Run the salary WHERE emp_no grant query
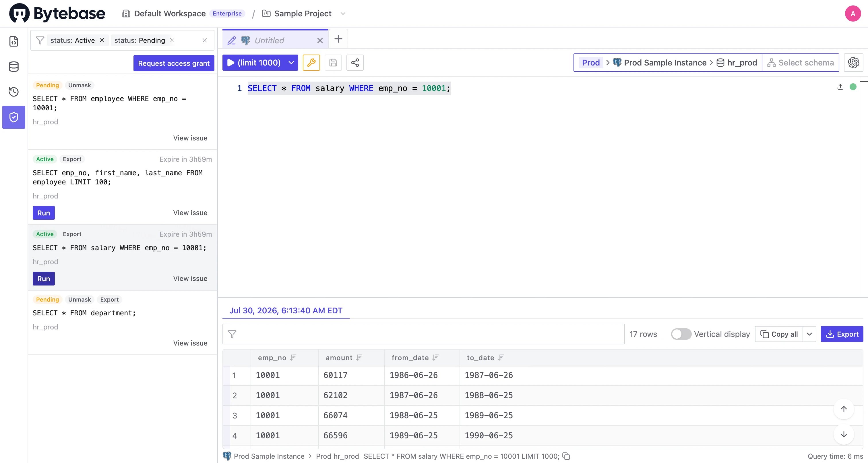Screen dimensions: 868x463 [x=44, y=279]
